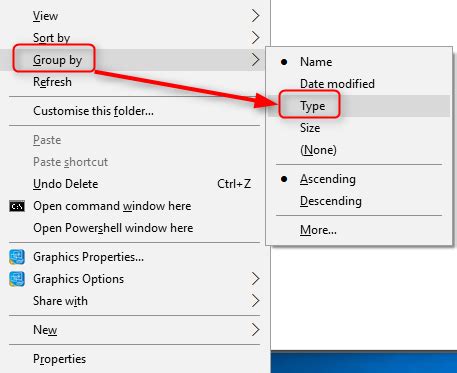Viewport: 457px width, 373px height.
Task: Choose Paste shortcut entry
Action: pyautogui.click(x=134, y=162)
